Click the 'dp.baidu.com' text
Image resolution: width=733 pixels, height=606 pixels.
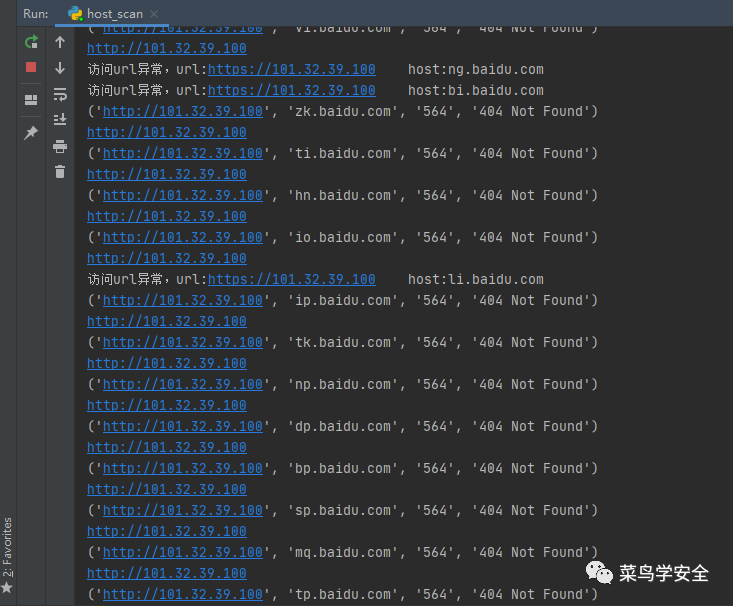pyautogui.click(x=343, y=426)
